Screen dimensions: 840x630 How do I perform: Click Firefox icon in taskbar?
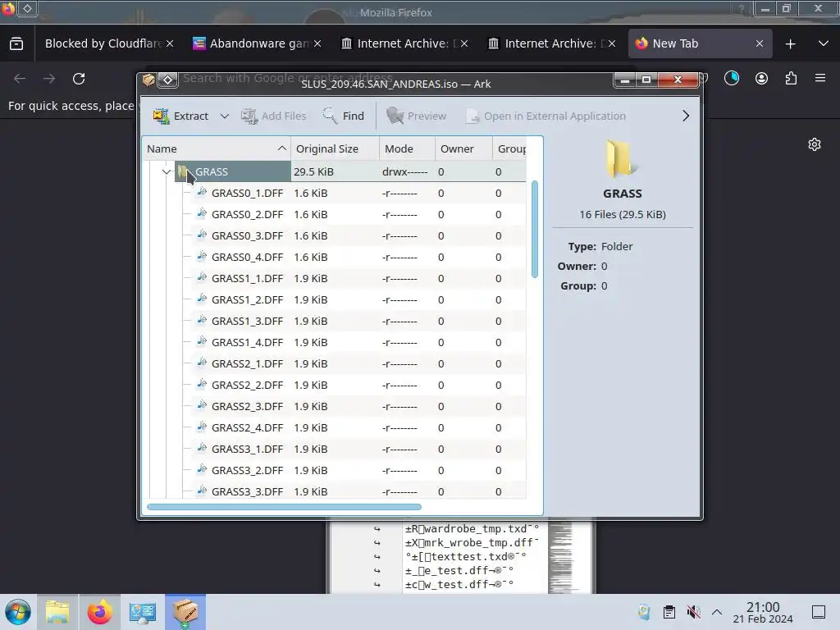click(99, 612)
